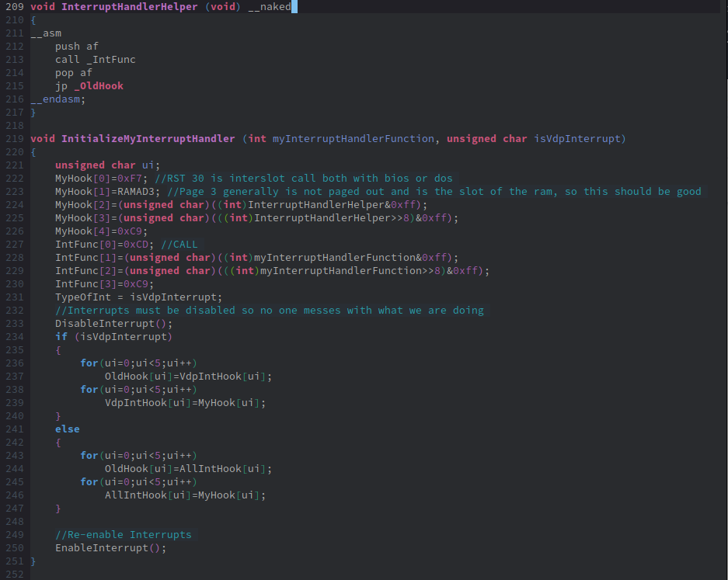Click the 'call _IntFunc' instruction
This screenshot has width=728, height=580.
click(x=96, y=60)
